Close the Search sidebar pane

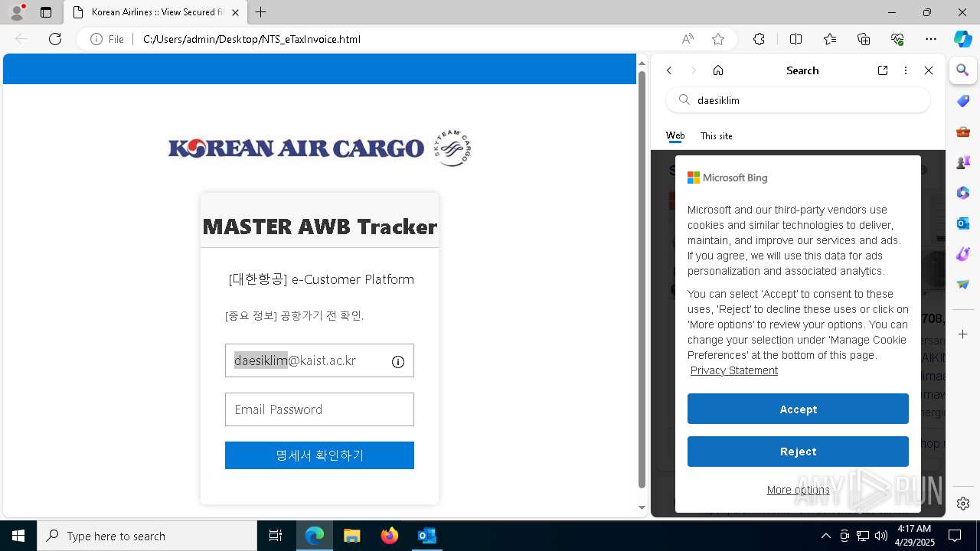[929, 70]
